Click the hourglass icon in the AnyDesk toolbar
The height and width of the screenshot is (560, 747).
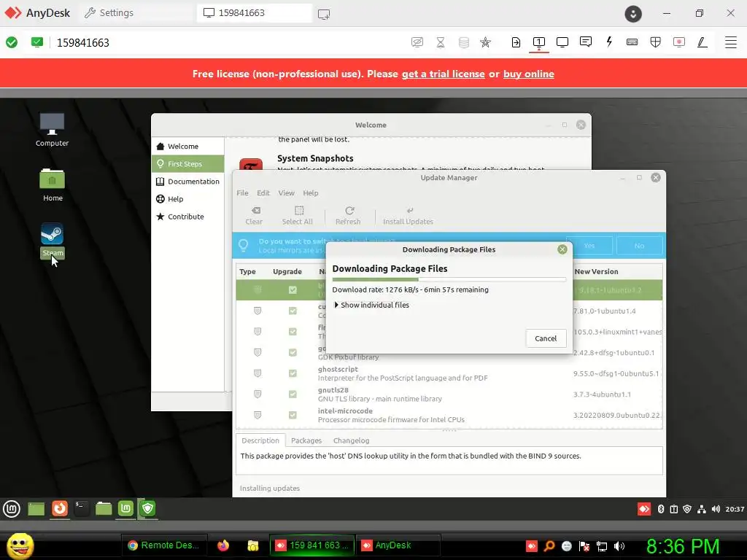pos(440,42)
